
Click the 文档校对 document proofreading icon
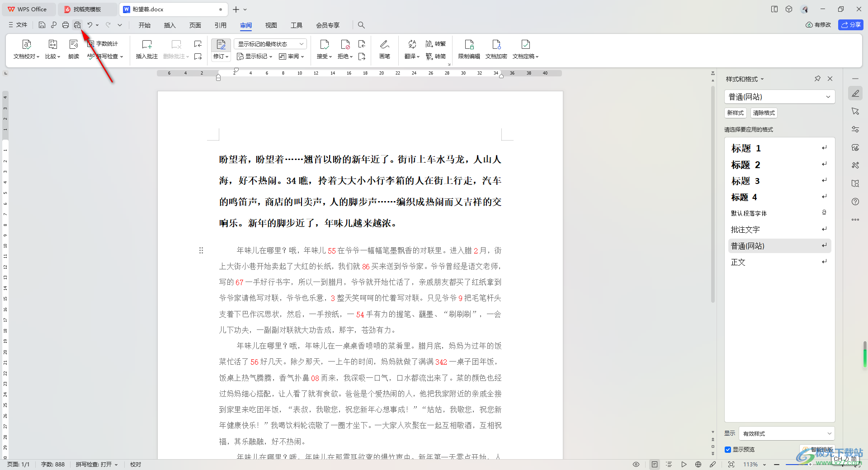click(x=26, y=44)
